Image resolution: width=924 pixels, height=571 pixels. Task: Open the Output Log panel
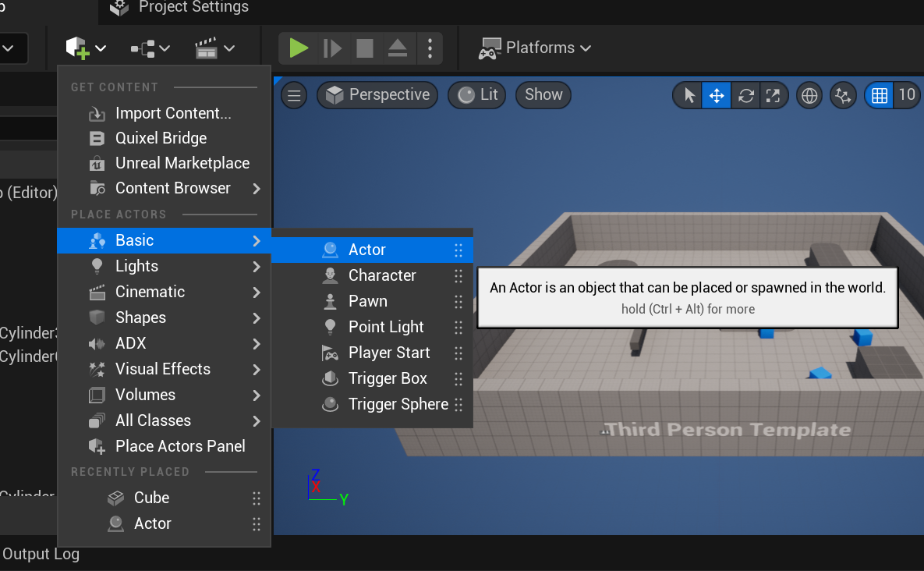point(41,555)
